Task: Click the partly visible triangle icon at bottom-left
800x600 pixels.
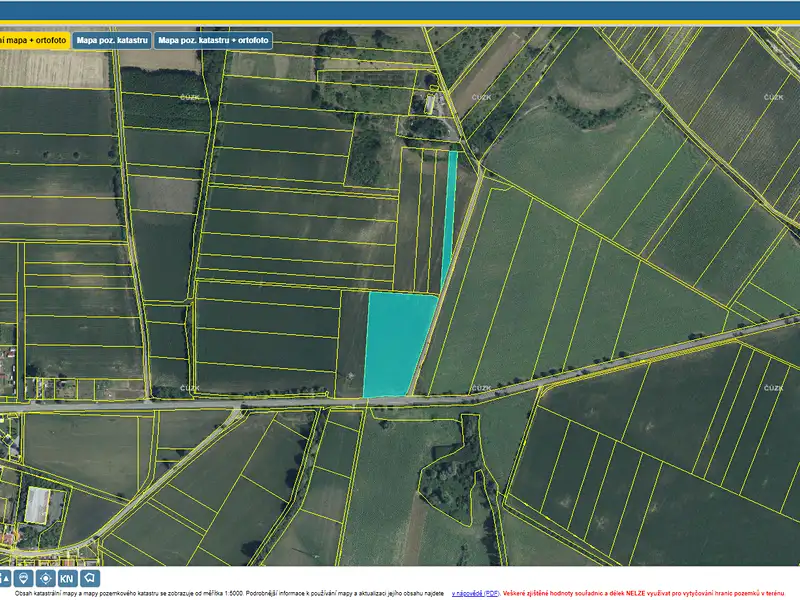Action: pos(5,578)
